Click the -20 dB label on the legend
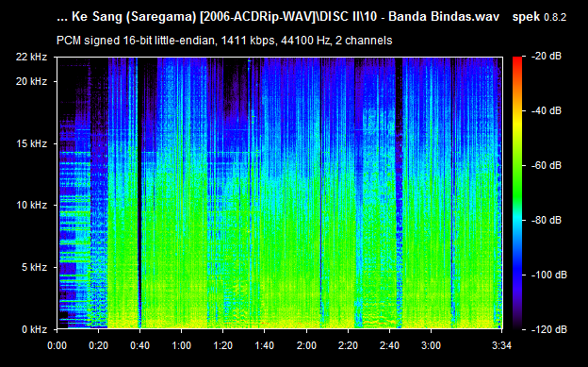This screenshot has height=367, width=588. (x=546, y=56)
